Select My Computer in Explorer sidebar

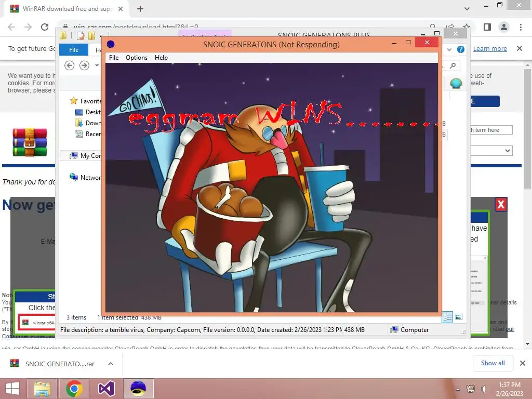point(85,156)
